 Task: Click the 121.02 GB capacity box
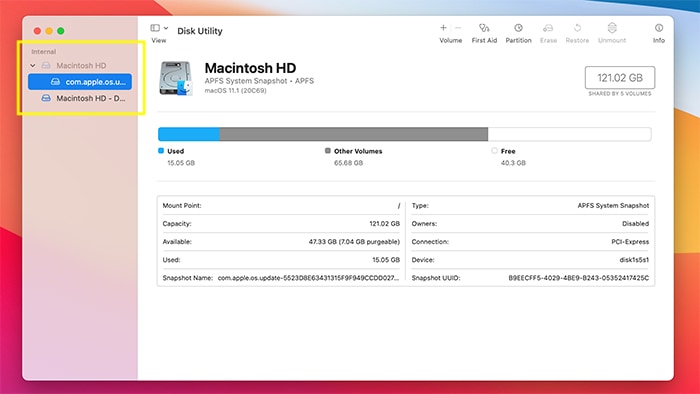pyautogui.click(x=620, y=78)
